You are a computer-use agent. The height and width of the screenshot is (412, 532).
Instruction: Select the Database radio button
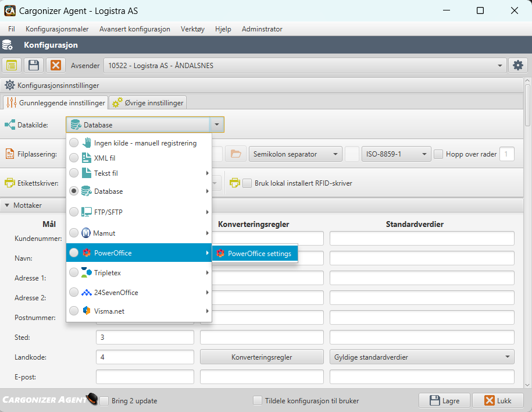pos(73,192)
